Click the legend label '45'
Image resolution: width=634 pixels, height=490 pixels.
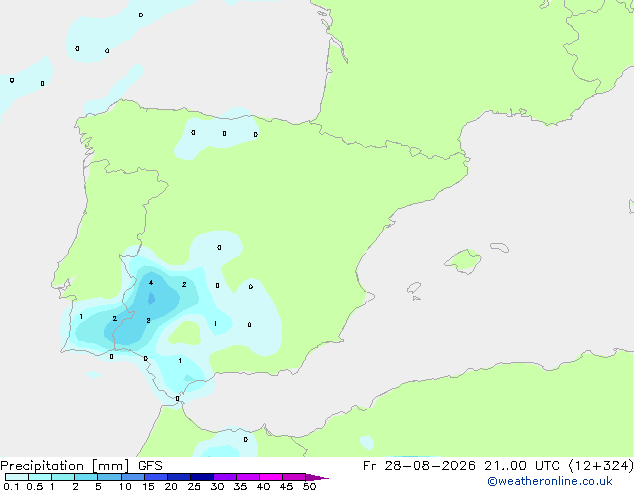(x=286, y=486)
